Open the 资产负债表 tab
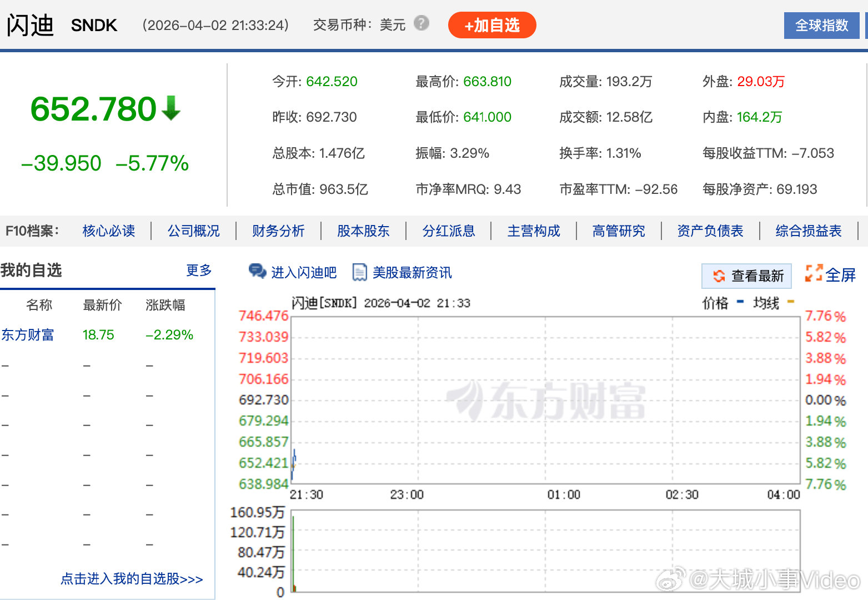The width and height of the screenshot is (868, 600). tap(711, 231)
